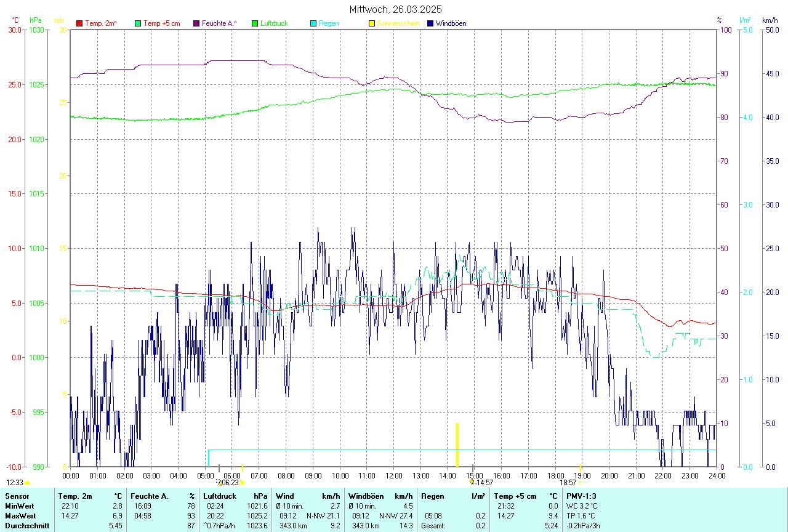Click the yellow sunshine bar near 14:20

(457, 445)
